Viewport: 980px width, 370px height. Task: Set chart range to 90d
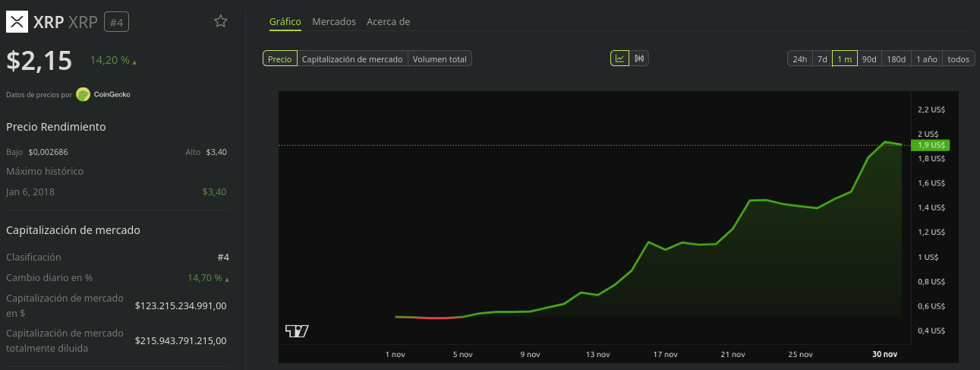coord(869,59)
